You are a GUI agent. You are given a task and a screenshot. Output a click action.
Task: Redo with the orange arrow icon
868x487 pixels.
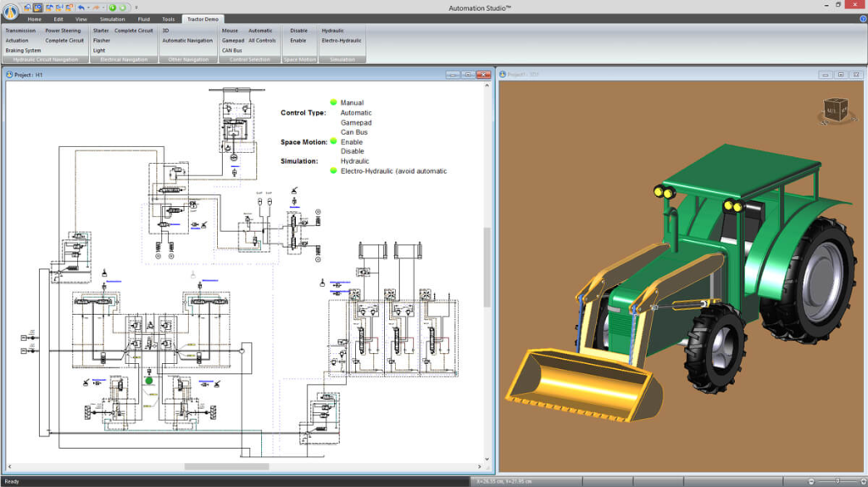point(96,8)
